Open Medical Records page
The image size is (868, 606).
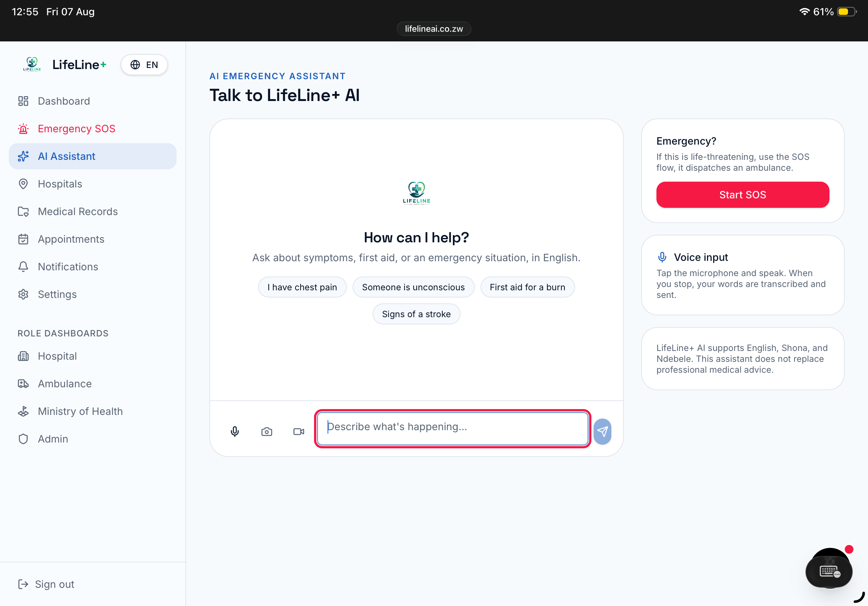click(x=93, y=211)
